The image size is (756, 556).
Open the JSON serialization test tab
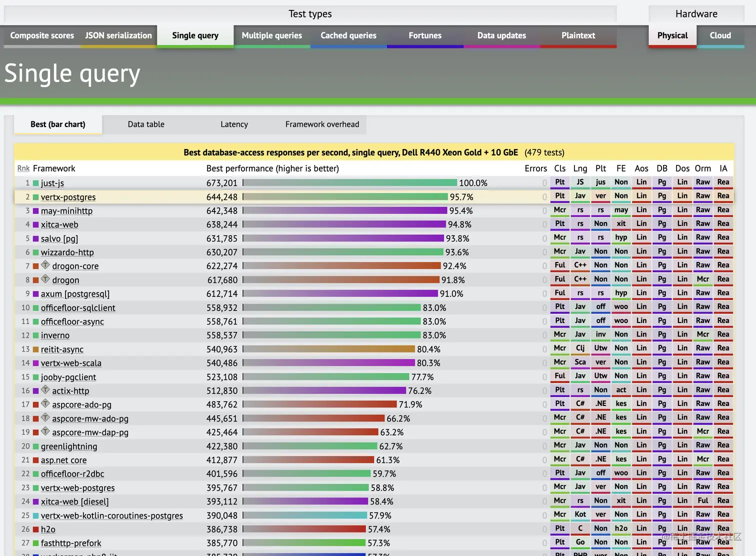118,35
